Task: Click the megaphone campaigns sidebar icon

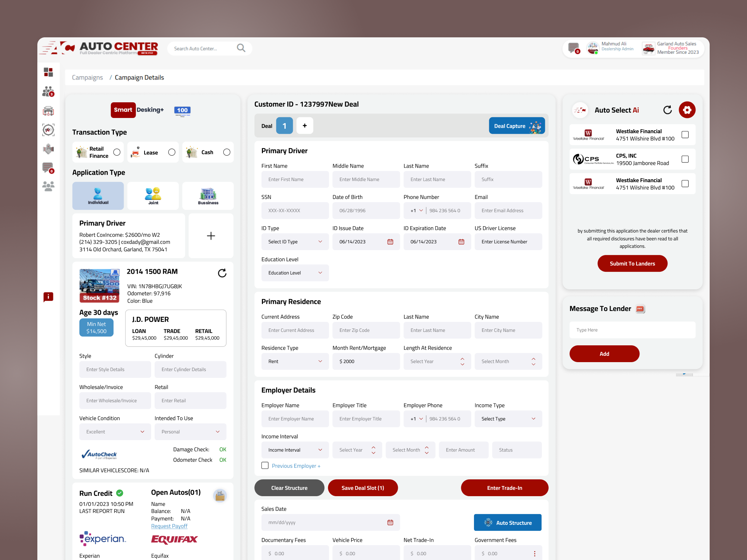Action: 48,130
